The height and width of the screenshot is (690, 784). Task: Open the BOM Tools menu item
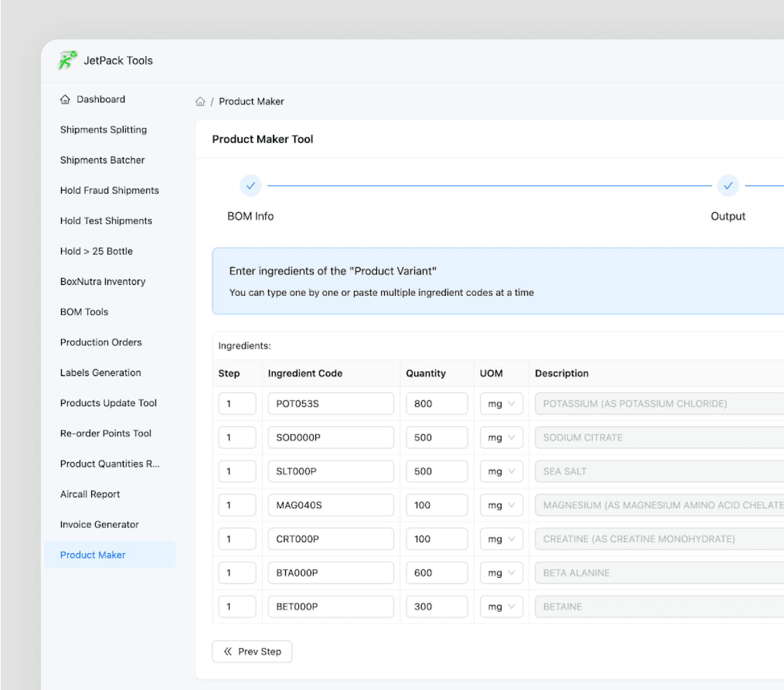[x=84, y=312]
